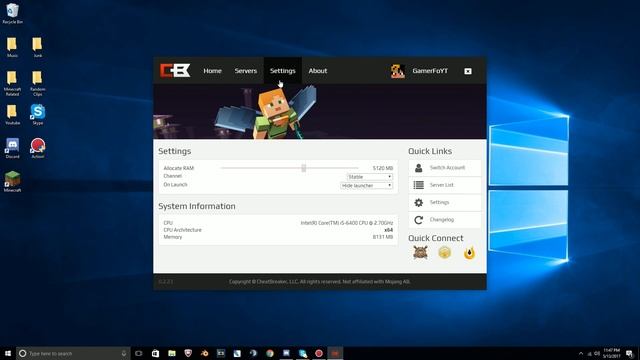This screenshot has width=640, height=360.
Task: Click the GamerFoYT username
Action: [430, 71]
